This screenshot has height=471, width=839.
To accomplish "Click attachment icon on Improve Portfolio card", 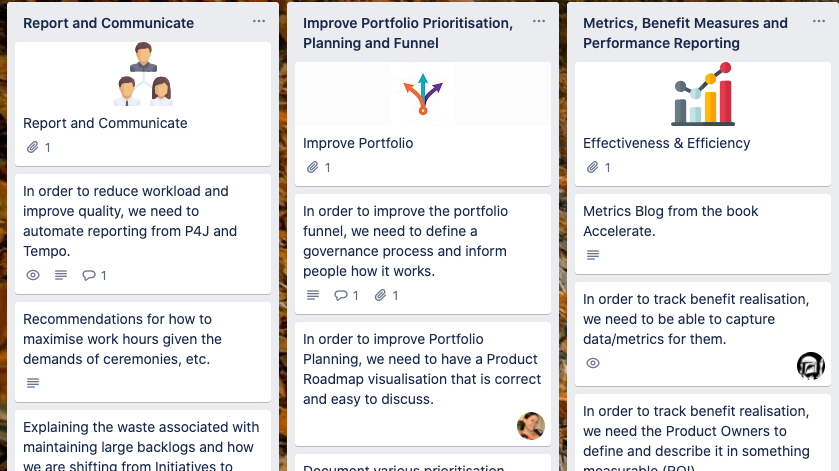I will point(313,168).
